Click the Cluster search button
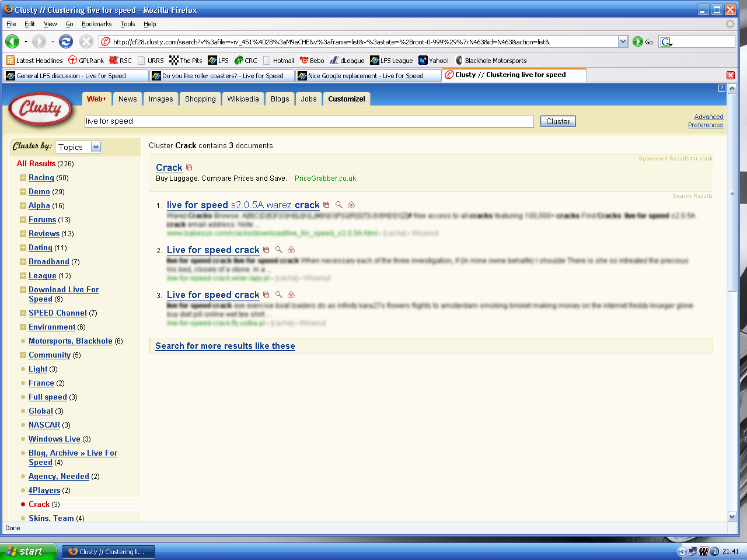Screen dimensions: 747x560 coord(558,121)
